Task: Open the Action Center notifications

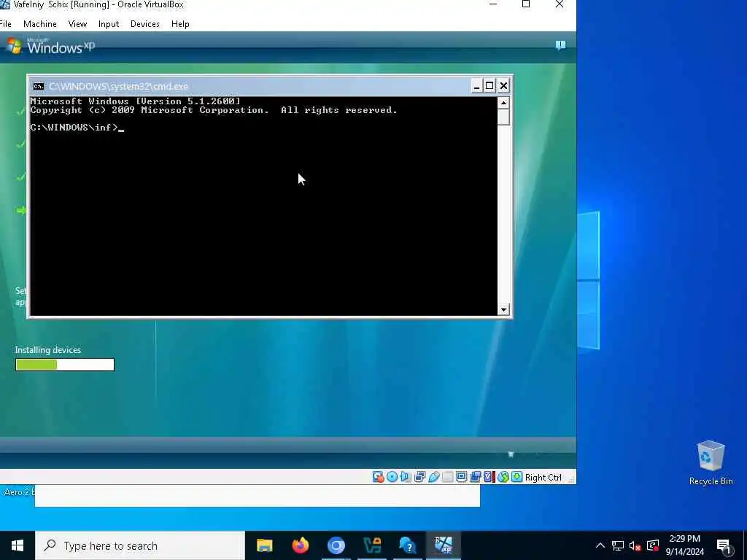Action: point(724,546)
